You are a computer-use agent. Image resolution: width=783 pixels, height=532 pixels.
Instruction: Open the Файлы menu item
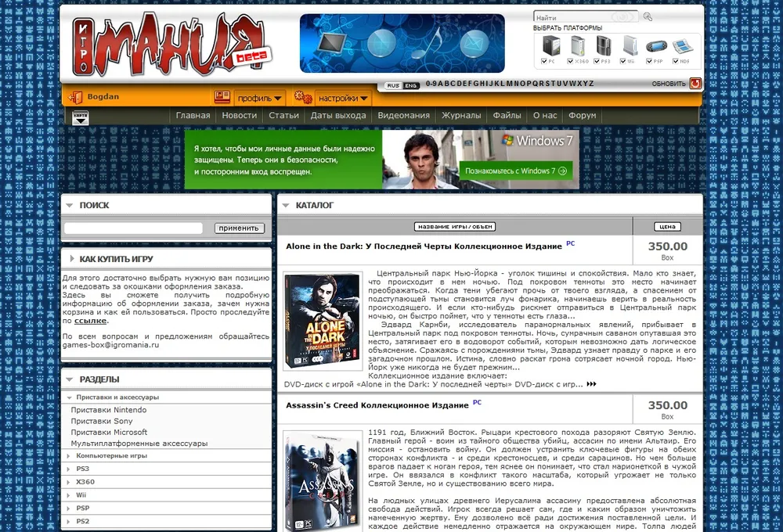507,115
